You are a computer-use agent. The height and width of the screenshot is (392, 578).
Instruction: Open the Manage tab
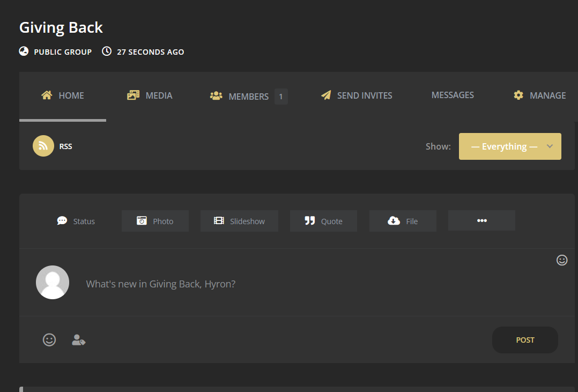pos(539,95)
